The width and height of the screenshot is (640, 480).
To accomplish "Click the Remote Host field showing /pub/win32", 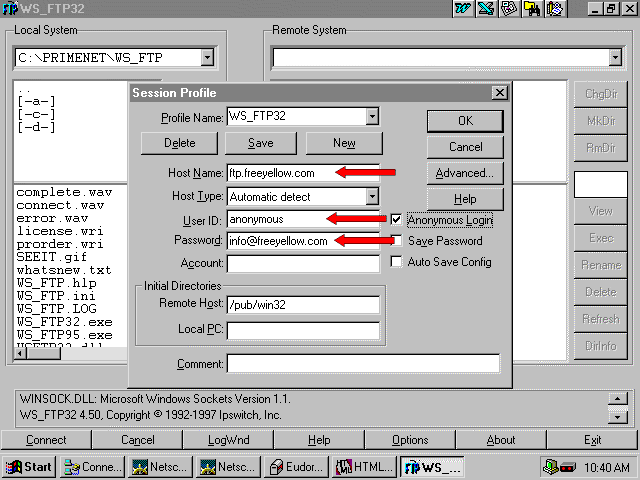I will (303, 305).
